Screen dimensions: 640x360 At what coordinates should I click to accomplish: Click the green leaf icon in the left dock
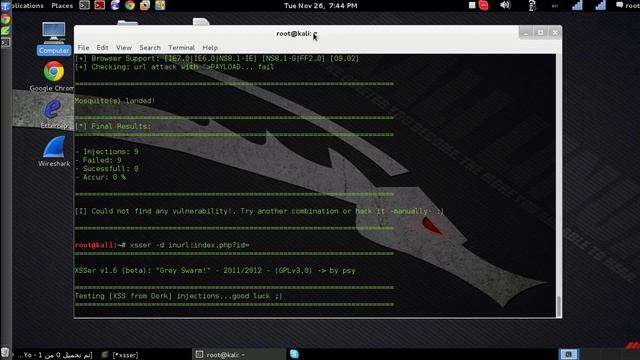click(x=6, y=31)
